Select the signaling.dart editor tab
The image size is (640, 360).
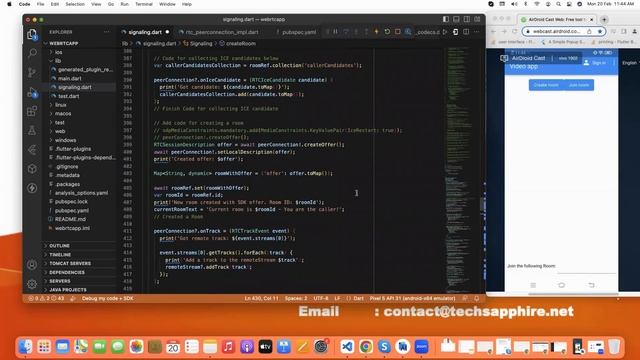click(145, 32)
